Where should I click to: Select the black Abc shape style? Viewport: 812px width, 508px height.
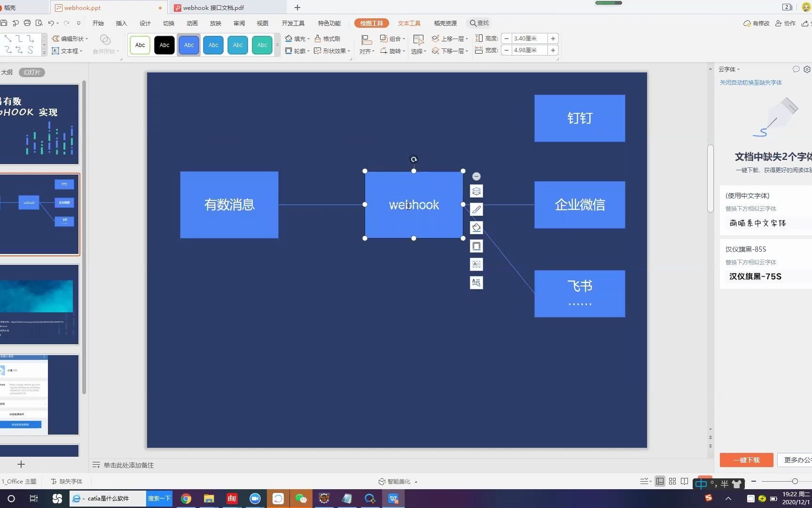click(164, 45)
